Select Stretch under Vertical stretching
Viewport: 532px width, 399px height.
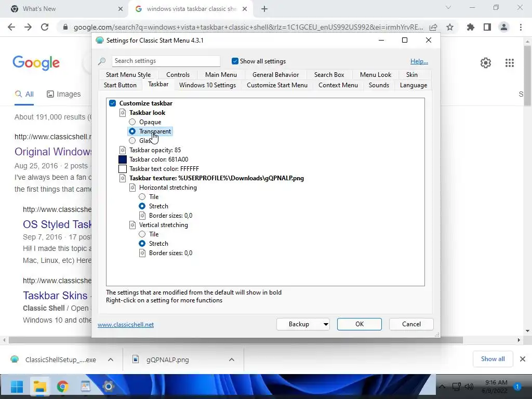(142, 244)
